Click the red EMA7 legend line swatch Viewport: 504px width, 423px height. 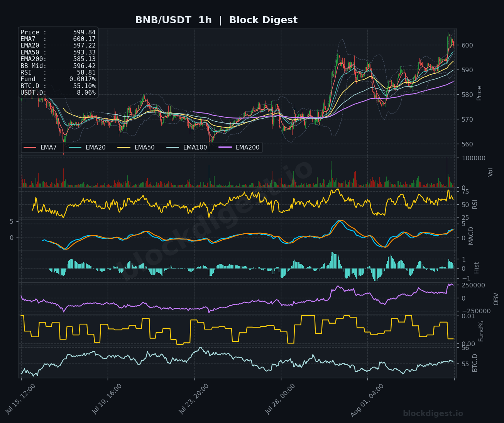30,148
